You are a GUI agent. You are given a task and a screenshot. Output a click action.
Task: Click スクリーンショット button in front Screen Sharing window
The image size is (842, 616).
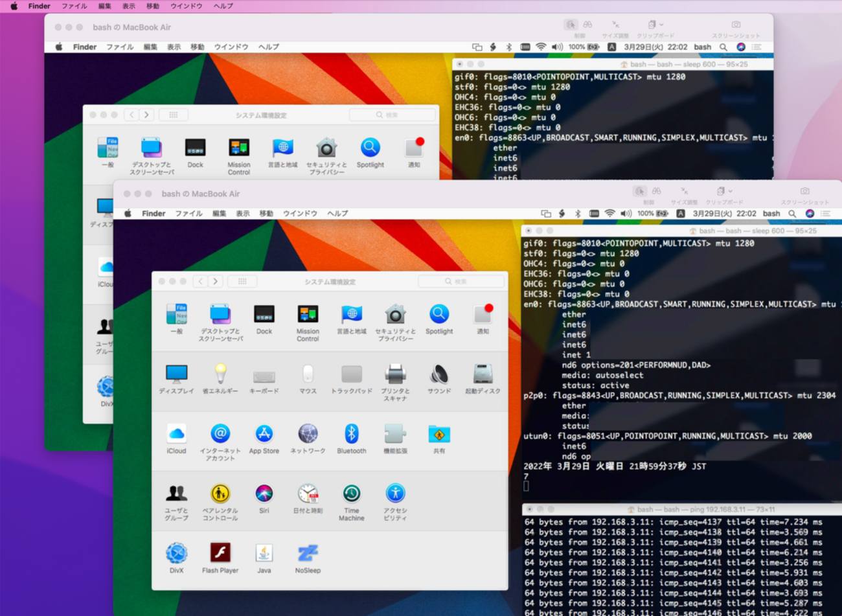804,192
